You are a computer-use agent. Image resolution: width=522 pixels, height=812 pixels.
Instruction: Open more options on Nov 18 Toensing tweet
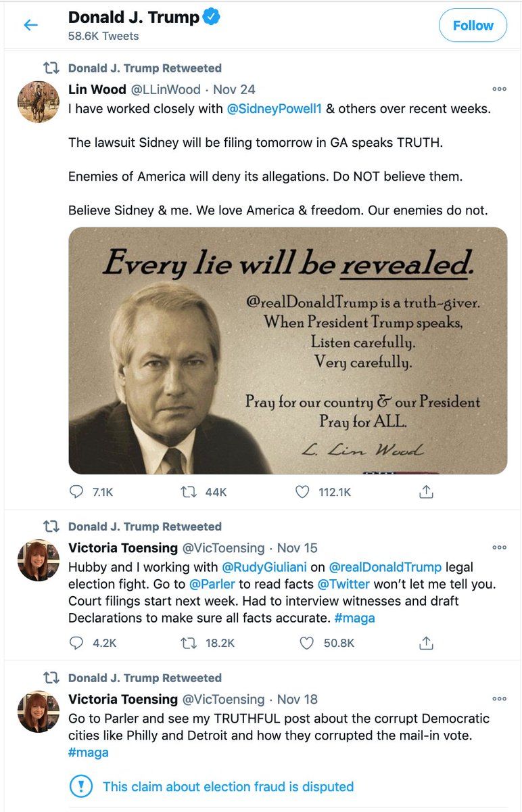click(499, 699)
